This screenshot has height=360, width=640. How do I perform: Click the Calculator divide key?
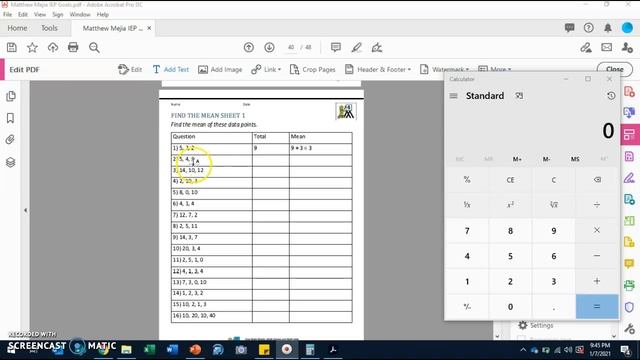click(597, 205)
